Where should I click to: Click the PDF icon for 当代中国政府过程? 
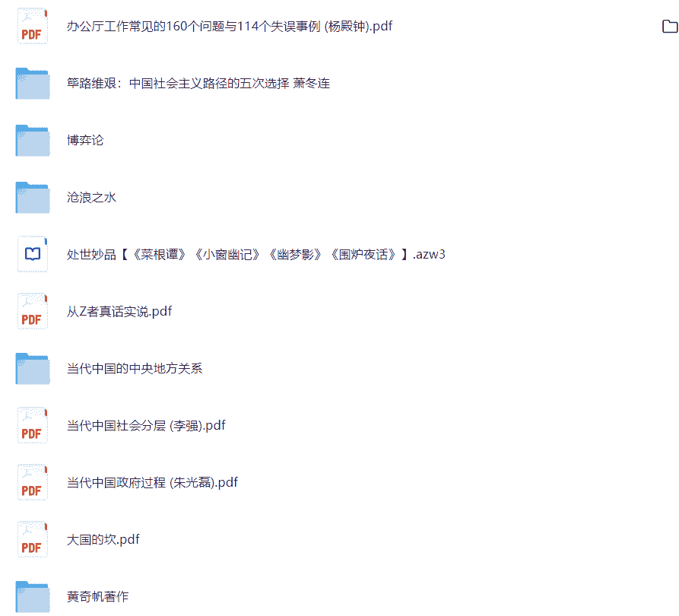tap(33, 482)
